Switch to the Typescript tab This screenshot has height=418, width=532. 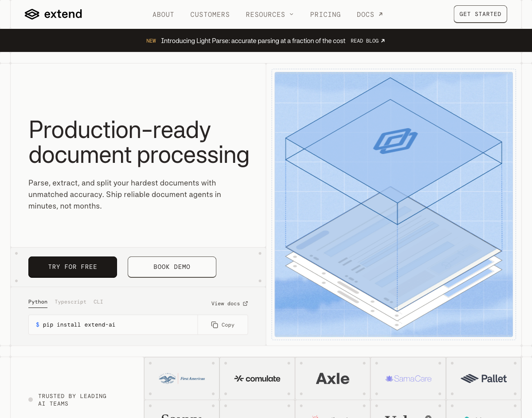click(70, 302)
